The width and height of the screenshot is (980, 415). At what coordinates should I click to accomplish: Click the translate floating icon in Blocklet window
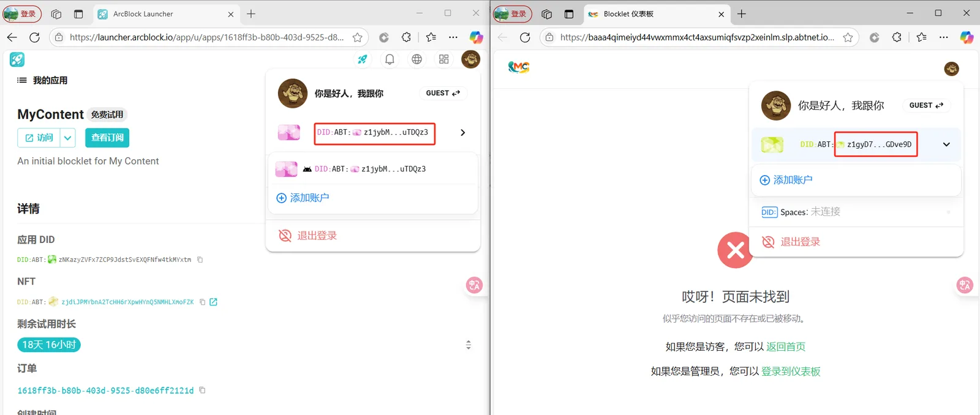coord(965,285)
